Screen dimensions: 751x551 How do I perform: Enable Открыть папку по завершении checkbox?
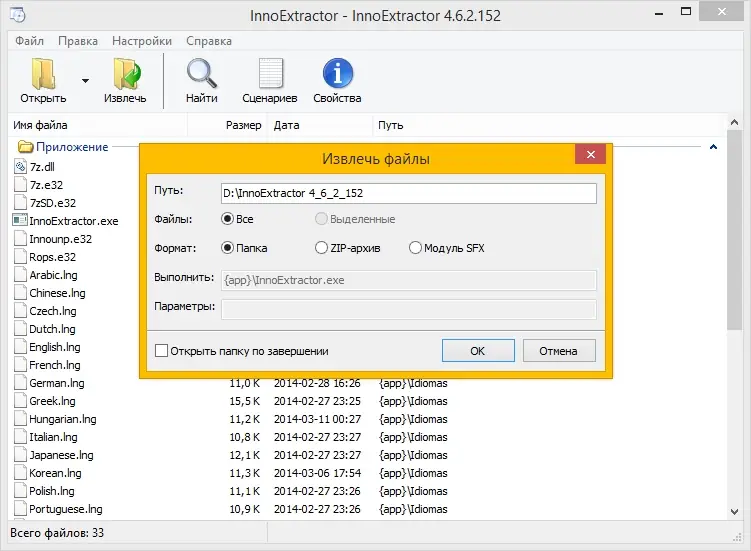161,351
